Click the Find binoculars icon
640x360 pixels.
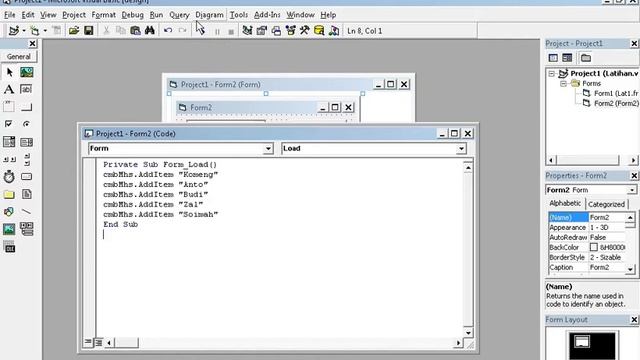(150, 31)
